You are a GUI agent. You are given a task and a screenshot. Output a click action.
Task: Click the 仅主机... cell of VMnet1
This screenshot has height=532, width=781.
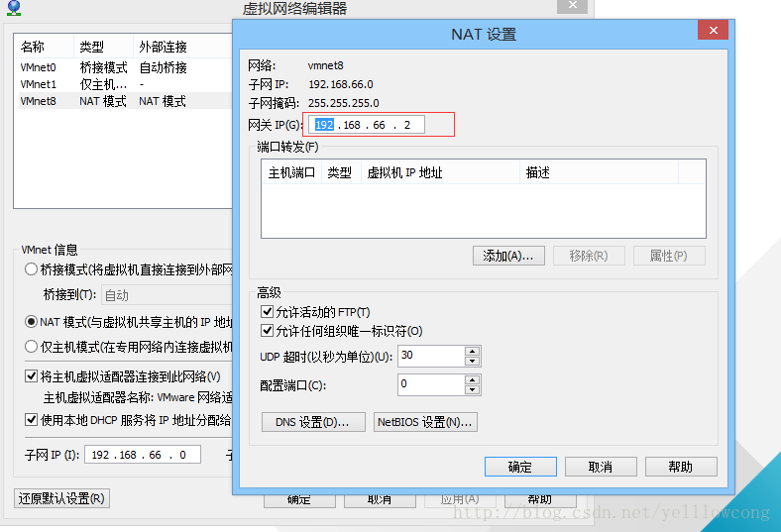click(x=103, y=84)
